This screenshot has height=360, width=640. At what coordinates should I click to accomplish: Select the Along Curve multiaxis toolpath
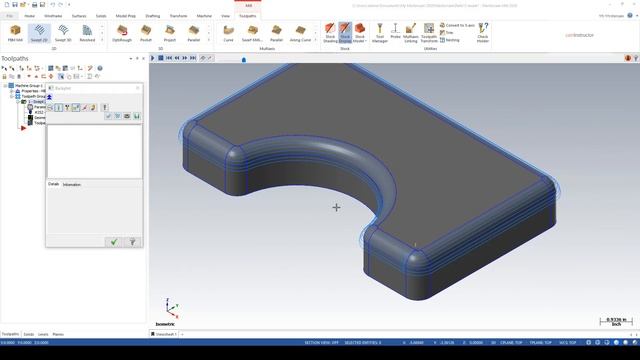pos(300,33)
